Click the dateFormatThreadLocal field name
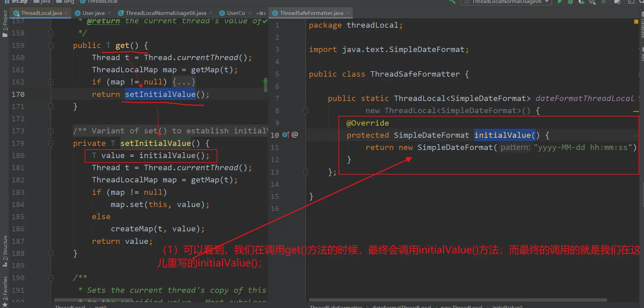 (585, 99)
